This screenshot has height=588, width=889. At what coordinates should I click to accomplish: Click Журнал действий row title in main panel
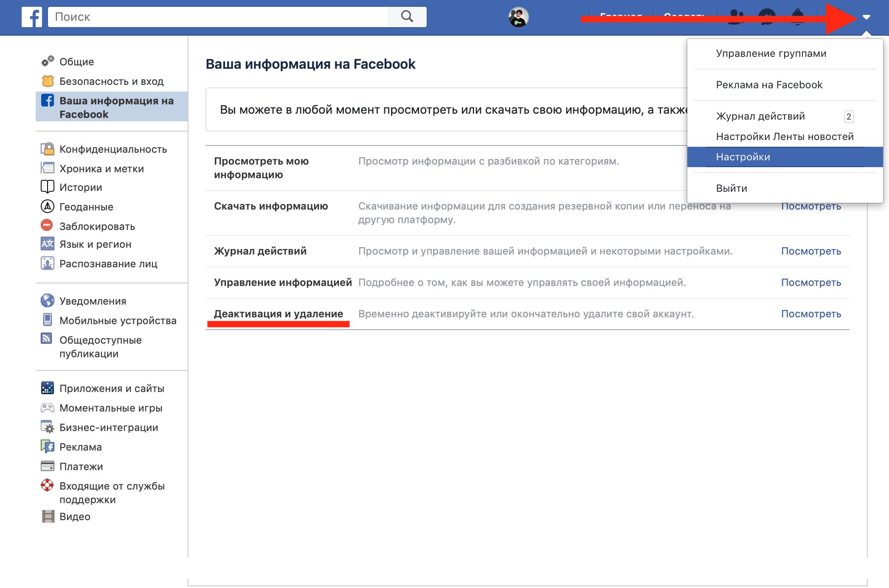pos(260,251)
